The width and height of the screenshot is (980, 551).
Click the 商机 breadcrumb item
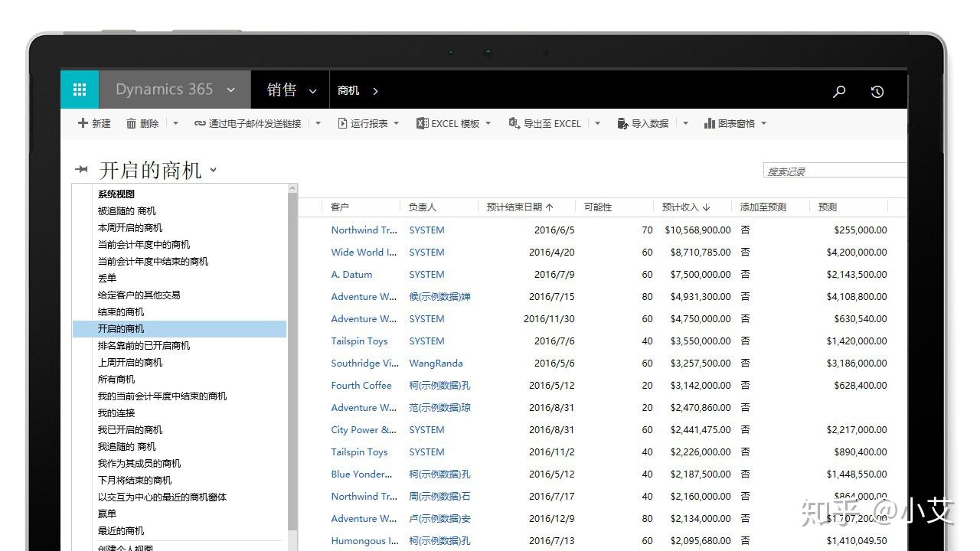point(348,90)
